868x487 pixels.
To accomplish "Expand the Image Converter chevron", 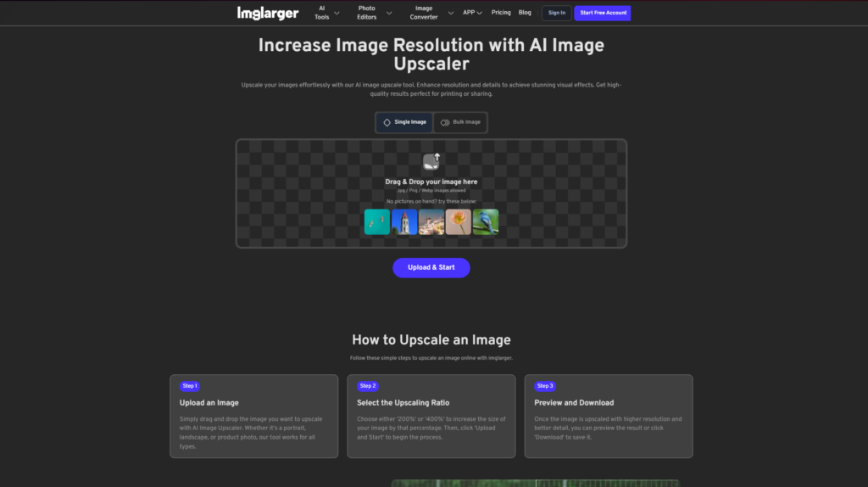I will click(x=451, y=13).
